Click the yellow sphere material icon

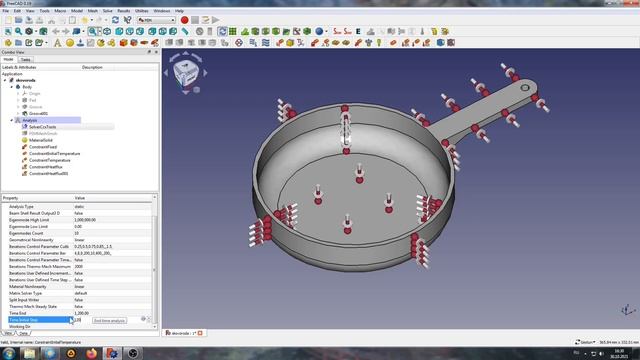[70, 42]
